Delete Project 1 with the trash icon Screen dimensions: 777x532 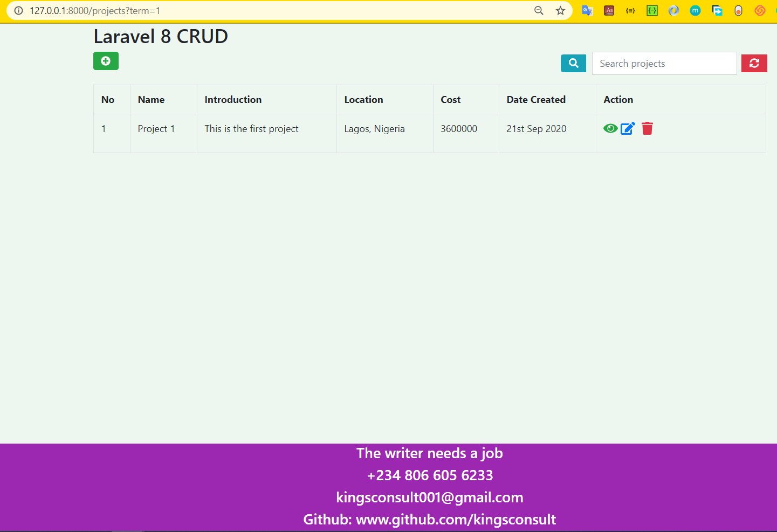[x=647, y=128]
